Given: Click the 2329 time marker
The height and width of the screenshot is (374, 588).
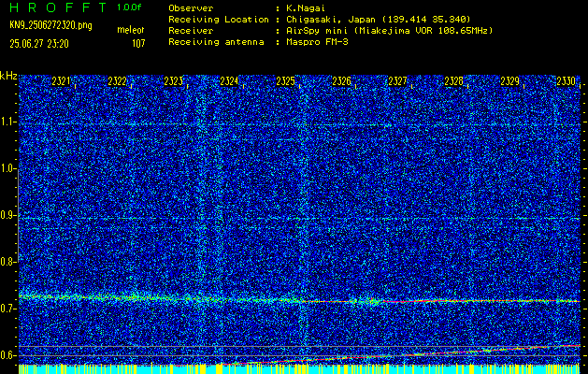Looking at the screenshot, I should (x=510, y=81).
